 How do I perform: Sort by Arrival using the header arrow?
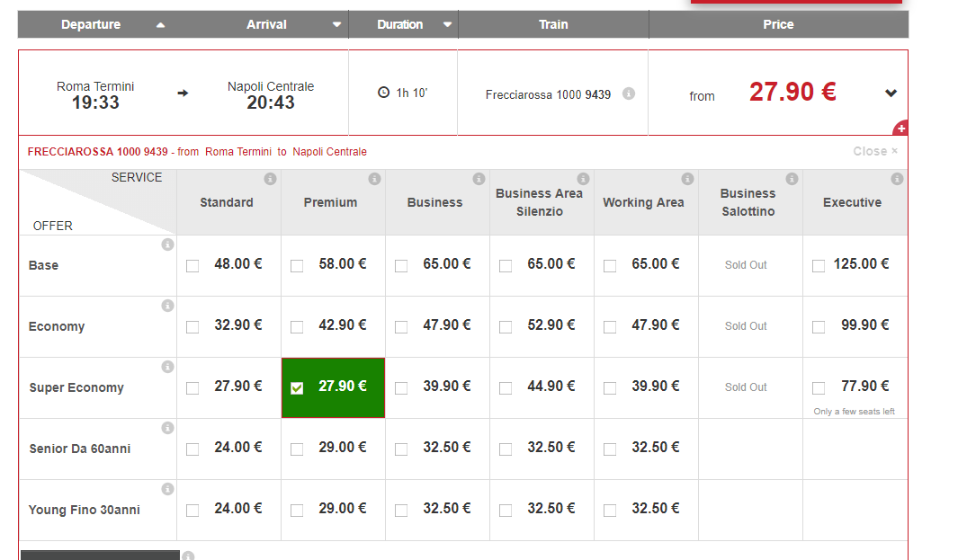336,25
